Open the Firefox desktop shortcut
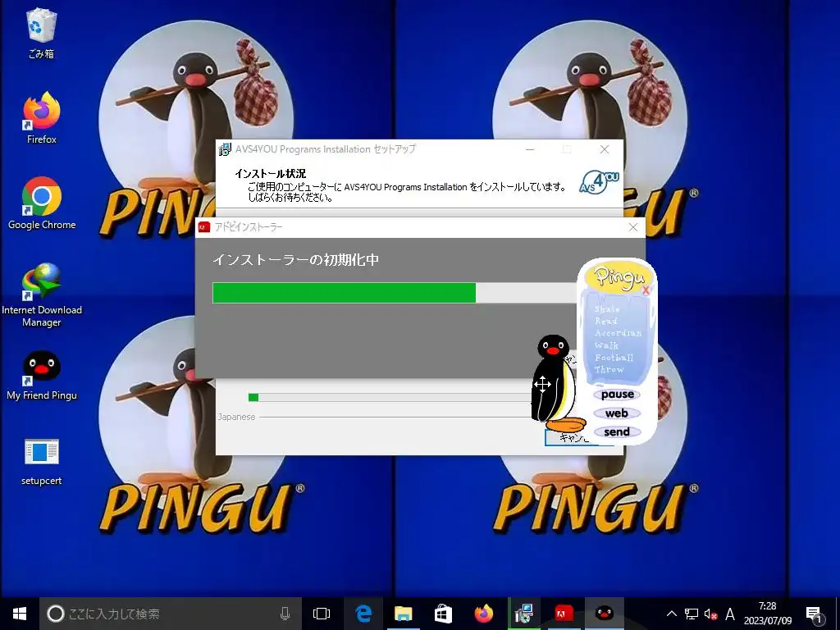This screenshot has width=840, height=630. [41, 118]
